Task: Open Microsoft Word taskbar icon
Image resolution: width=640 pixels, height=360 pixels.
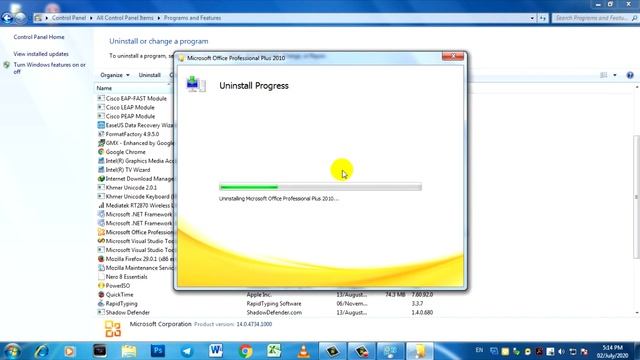Action: coord(216,351)
